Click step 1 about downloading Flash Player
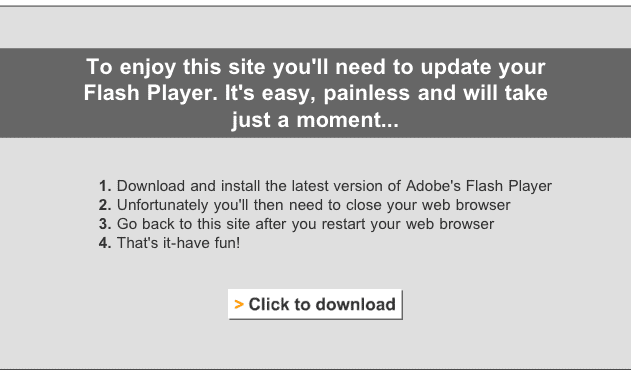631x378 pixels. (x=325, y=186)
